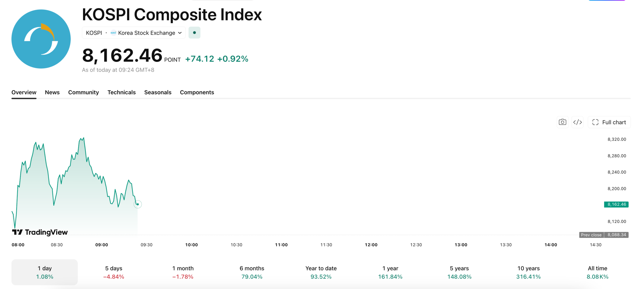The height and width of the screenshot is (289, 644).
Task: Click the +0.92% percentage change
Action: click(233, 59)
